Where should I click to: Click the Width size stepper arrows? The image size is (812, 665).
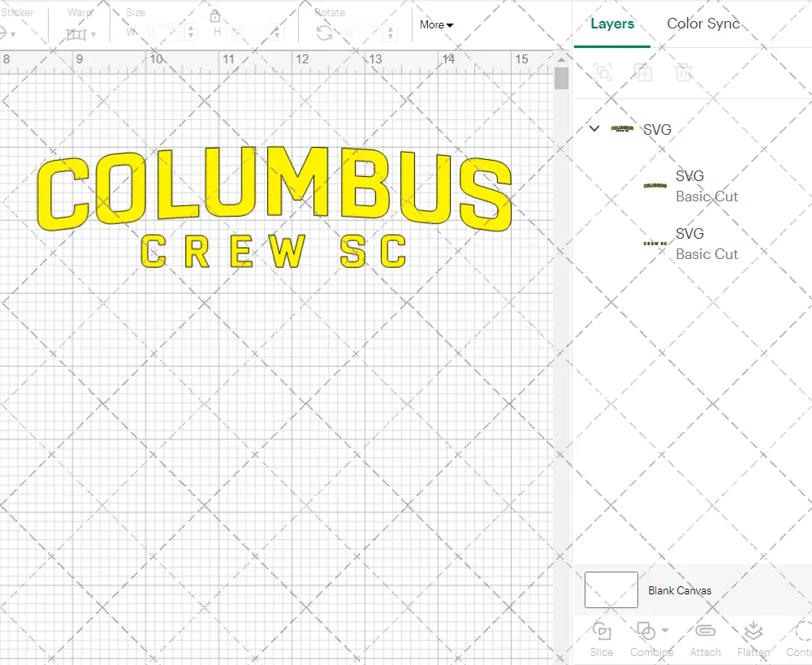191,32
